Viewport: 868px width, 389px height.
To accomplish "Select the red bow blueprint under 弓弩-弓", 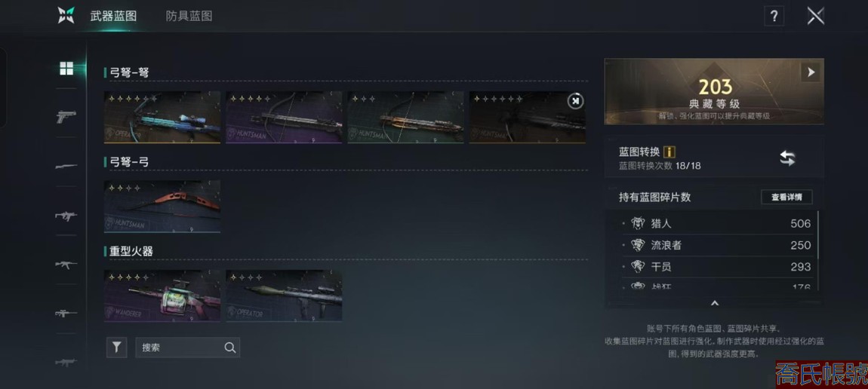I will coord(162,207).
